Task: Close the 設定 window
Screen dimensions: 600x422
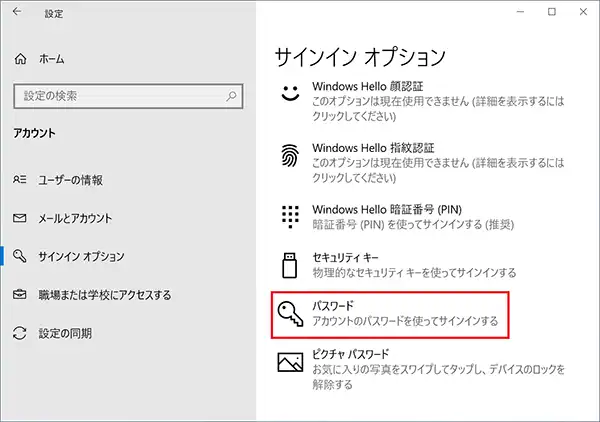Action: click(x=583, y=12)
